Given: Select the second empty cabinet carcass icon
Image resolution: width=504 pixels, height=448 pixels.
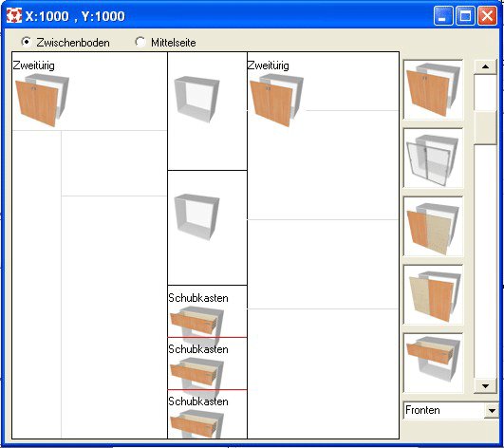Looking at the screenshot, I should coord(196,217).
